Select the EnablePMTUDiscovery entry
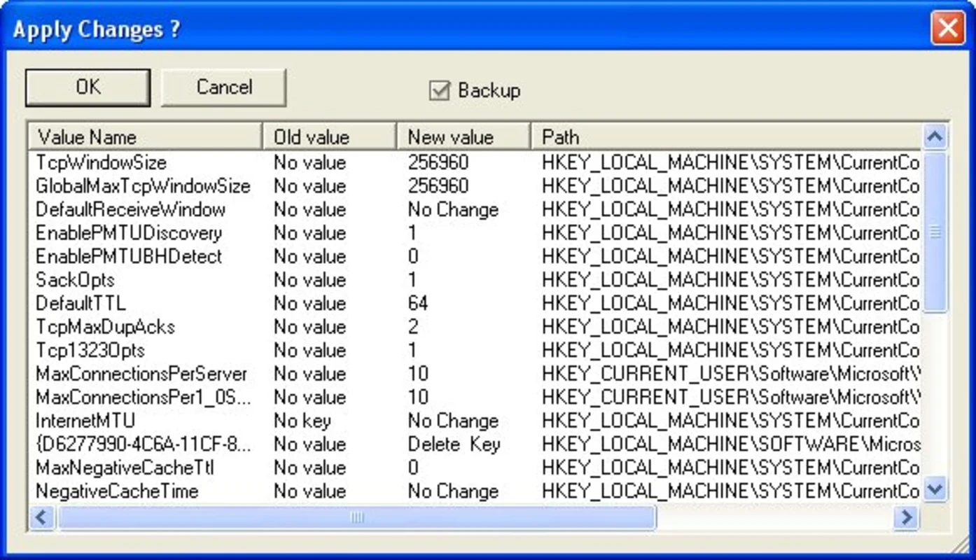The width and height of the screenshot is (976, 560). 476,233
